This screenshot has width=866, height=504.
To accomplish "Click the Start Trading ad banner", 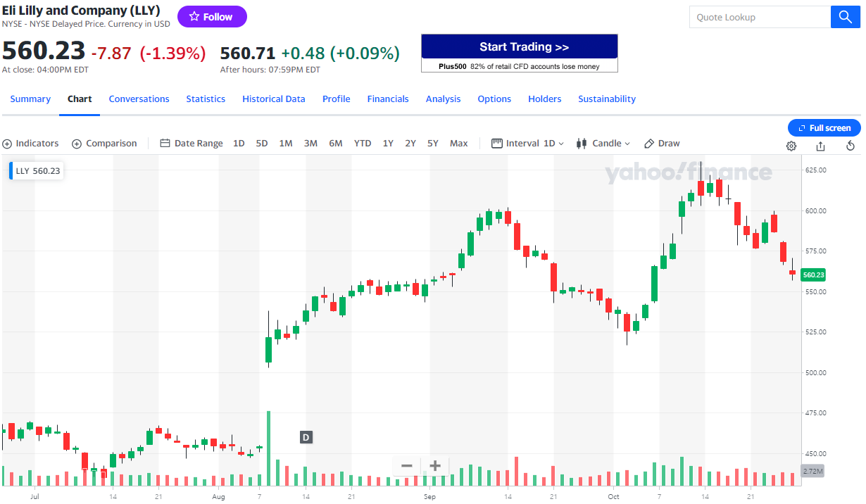I will point(520,53).
